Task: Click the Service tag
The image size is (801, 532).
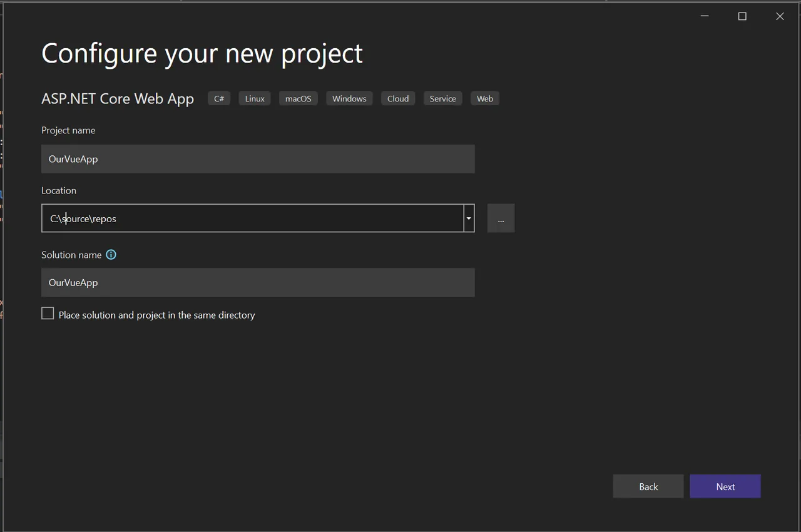Action: pyautogui.click(x=443, y=98)
